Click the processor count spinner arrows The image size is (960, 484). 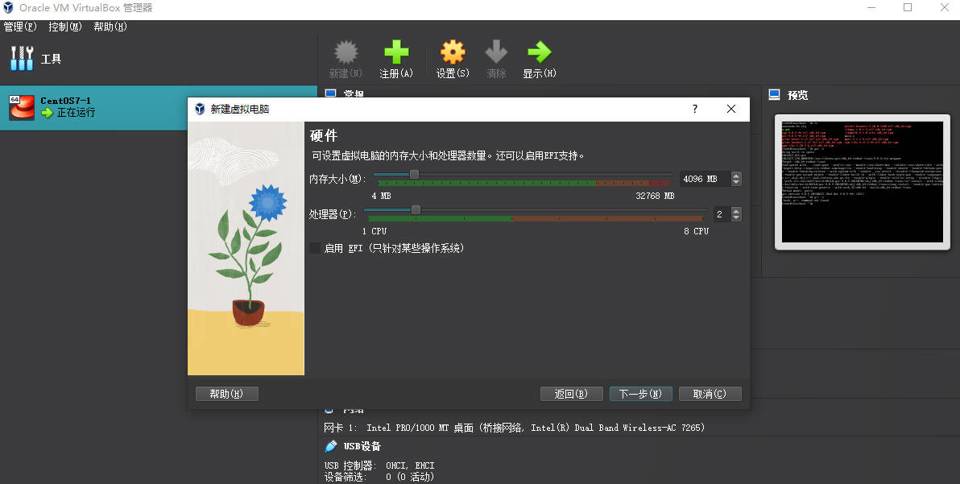click(x=737, y=214)
